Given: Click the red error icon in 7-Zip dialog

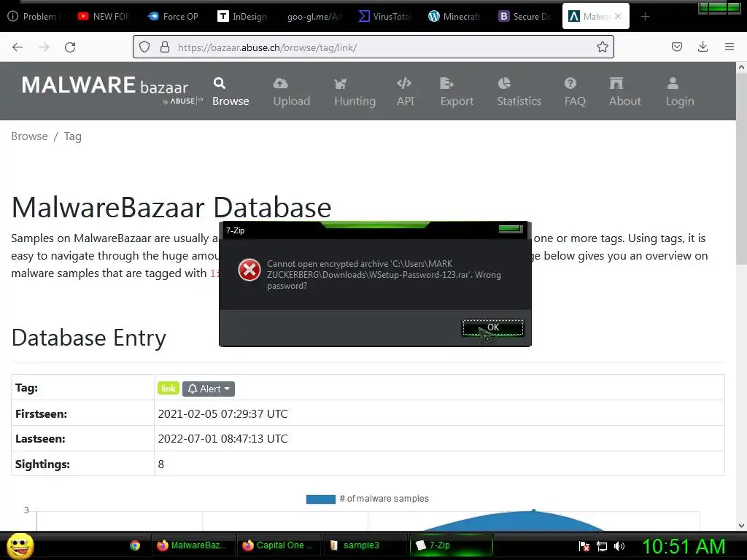Looking at the screenshot, I should [x=249, y=270].
